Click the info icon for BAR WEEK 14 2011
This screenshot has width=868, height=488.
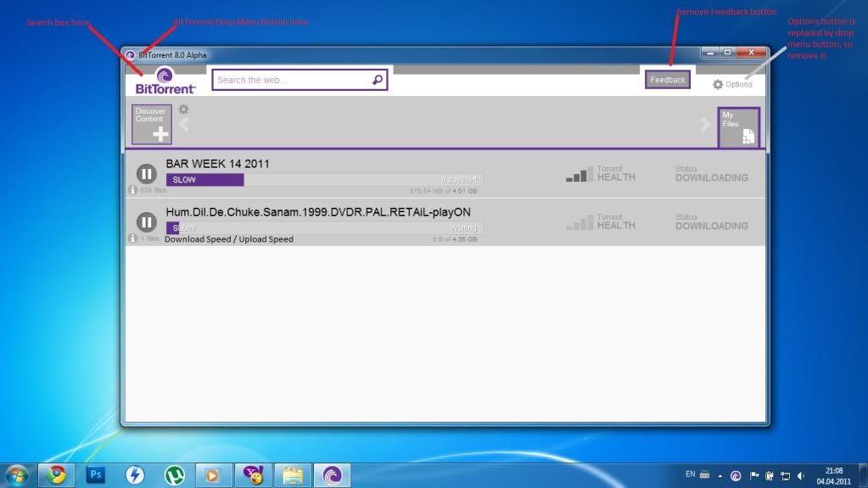coord(132,190)
